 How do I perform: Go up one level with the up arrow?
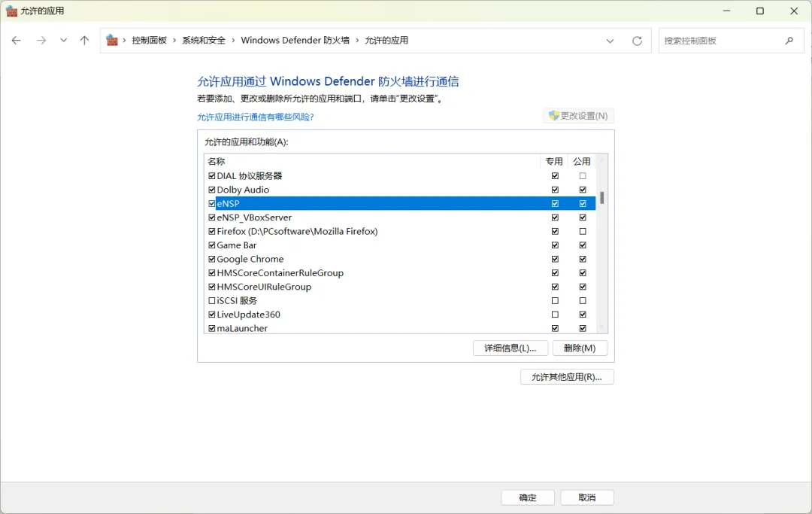(x=84, y=41)
